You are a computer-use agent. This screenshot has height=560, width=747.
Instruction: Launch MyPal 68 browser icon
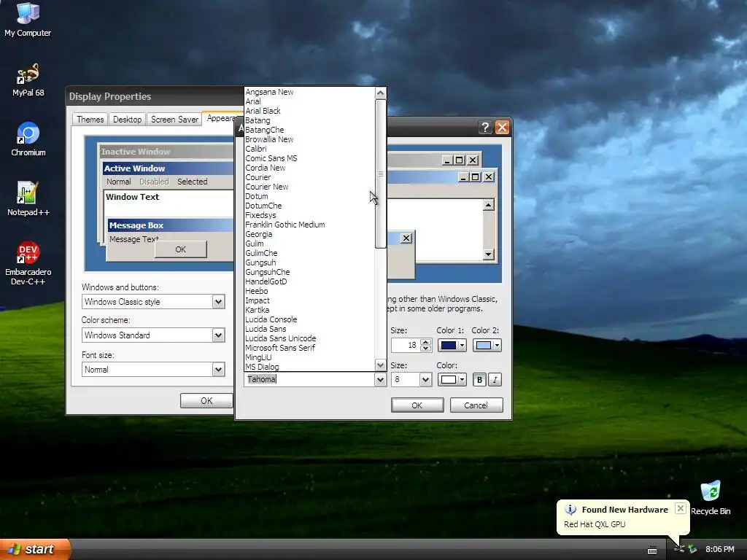click(x=28, y=79)
